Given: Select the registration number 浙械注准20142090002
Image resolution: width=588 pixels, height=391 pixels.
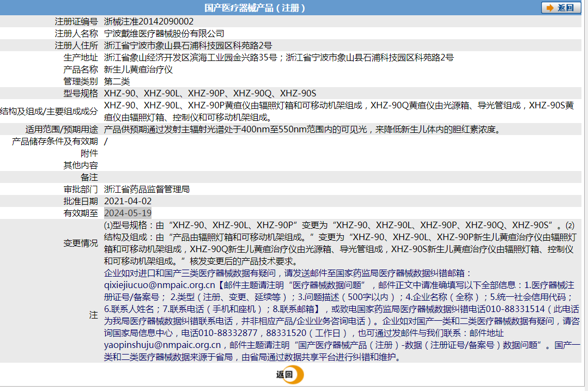Looking at the screenshot, I should [149, 21].
